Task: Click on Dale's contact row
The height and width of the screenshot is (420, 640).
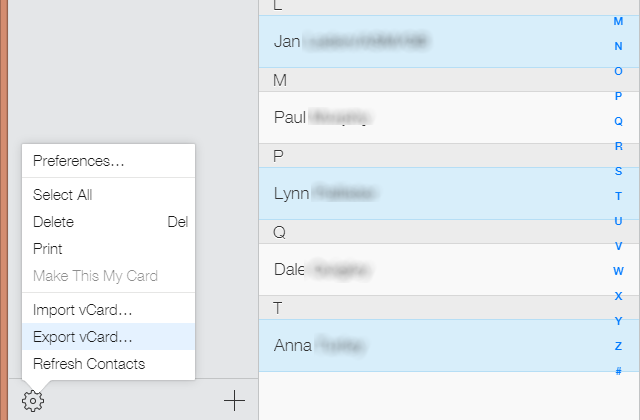Action: [x=430, y=269]
